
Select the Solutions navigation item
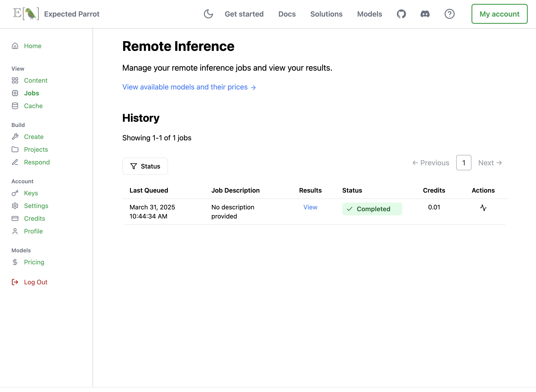326,14
